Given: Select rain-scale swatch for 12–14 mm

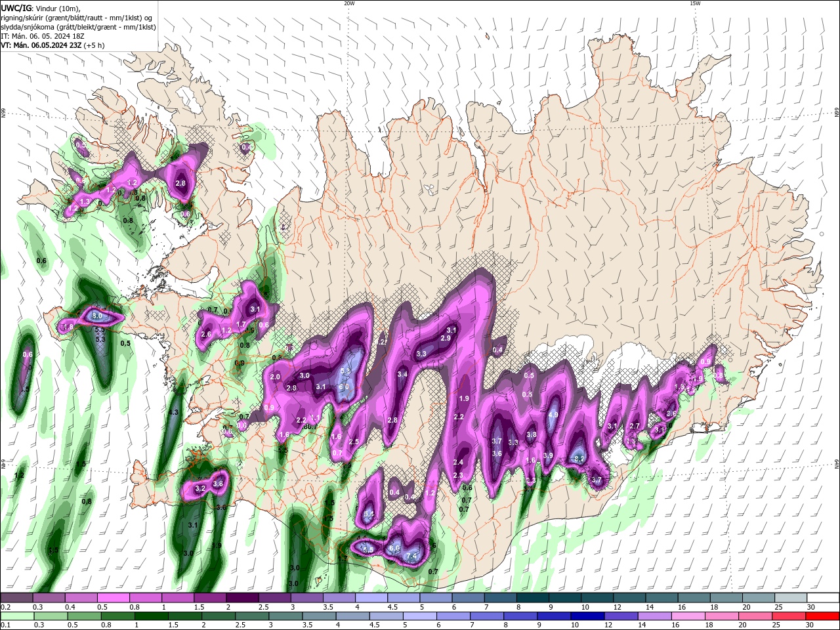Looking at the screenshot, I should (621, 616).
